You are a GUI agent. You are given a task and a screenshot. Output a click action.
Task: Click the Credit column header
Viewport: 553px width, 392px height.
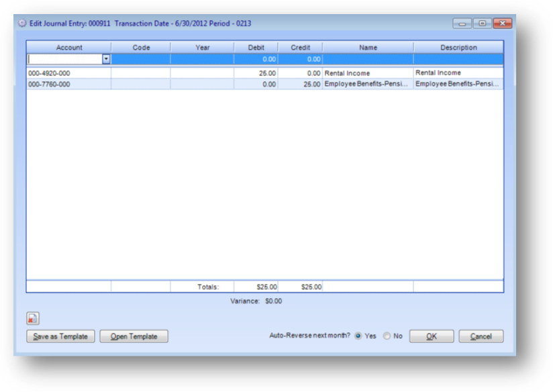[x=300, y=47]
